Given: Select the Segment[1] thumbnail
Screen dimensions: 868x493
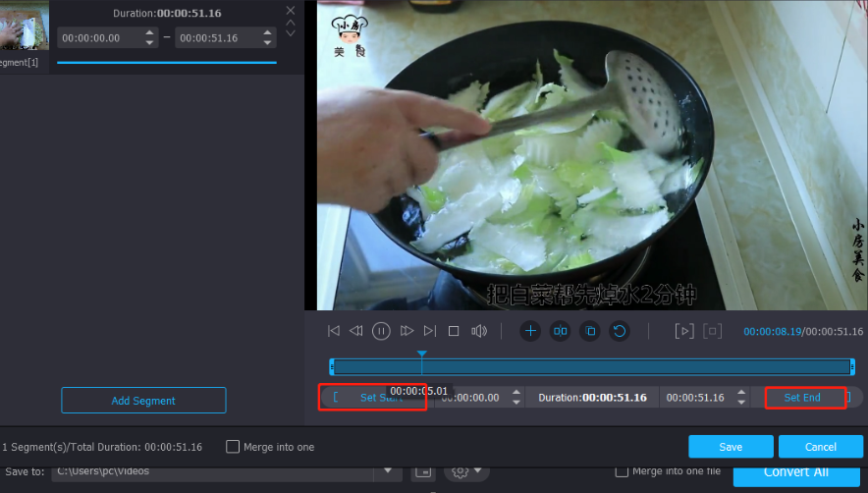Looking at the screenshot, I should tap(25, 26).
